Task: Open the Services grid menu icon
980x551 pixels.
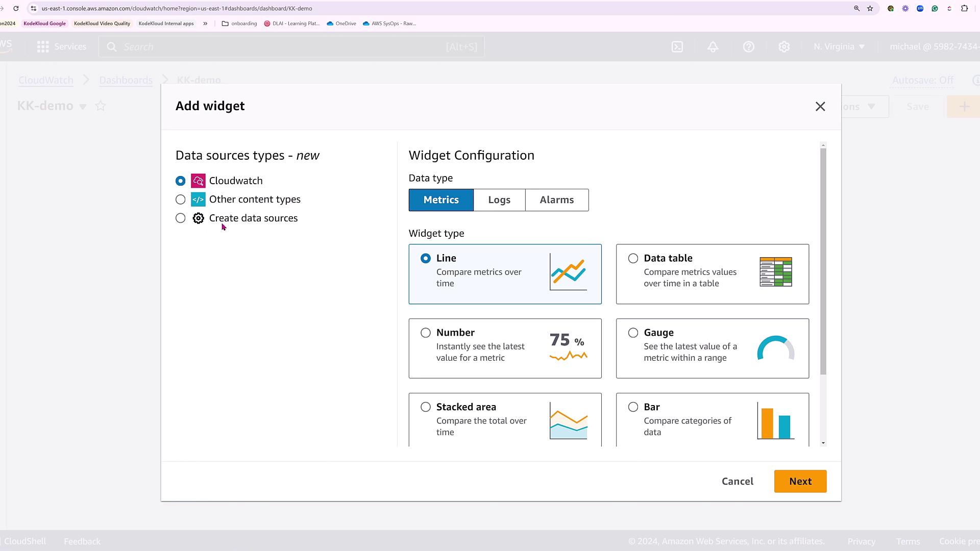Action: tap(43, 47)
